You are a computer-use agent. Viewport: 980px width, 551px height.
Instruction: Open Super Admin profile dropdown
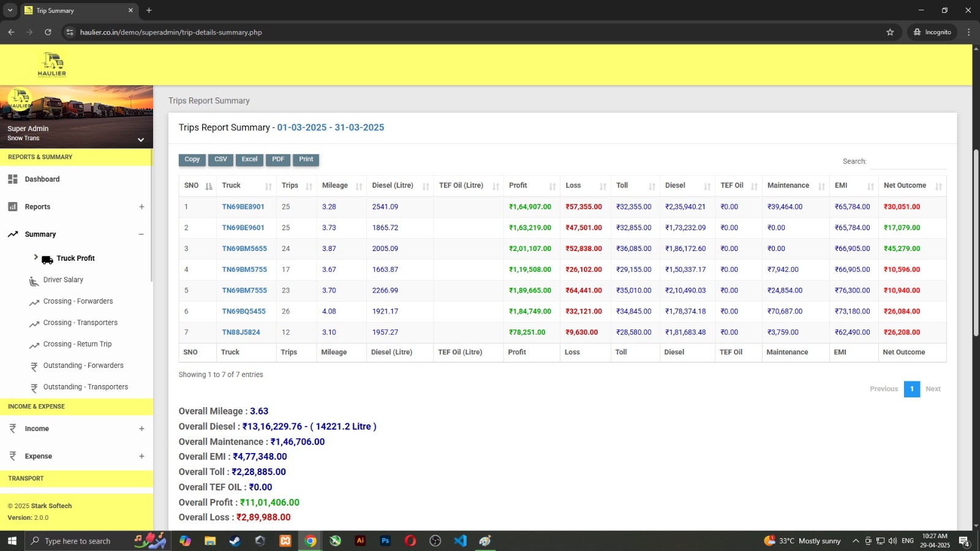coord(140,140)
